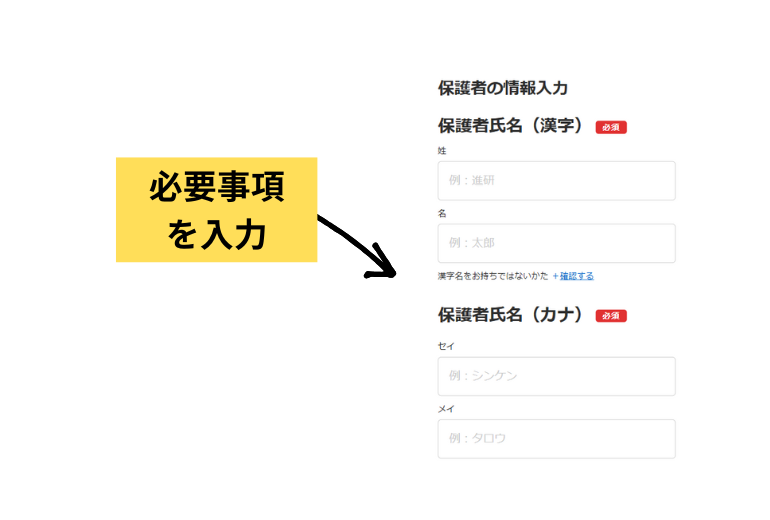This screenshot has height=520, width=770.
Task: Click the red 必須 badge beside 保護者氏名（漢字）
Action: pyautogui.click(x=611, y=127)
